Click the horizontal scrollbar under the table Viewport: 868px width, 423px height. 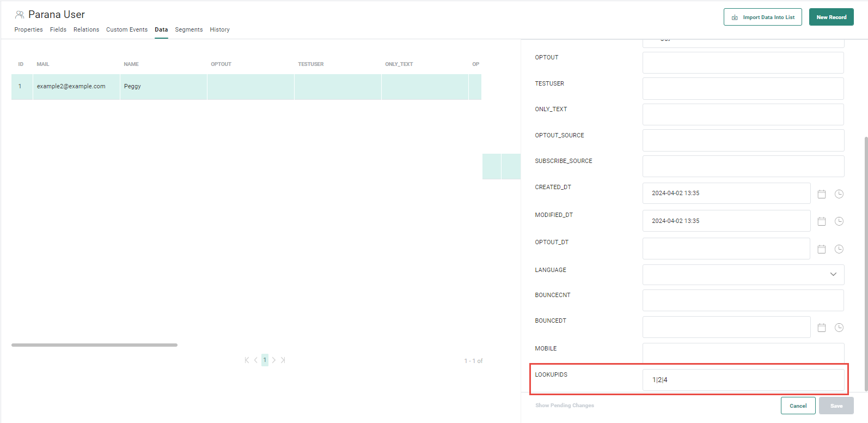pyautogui.click(x=94, y=345)
